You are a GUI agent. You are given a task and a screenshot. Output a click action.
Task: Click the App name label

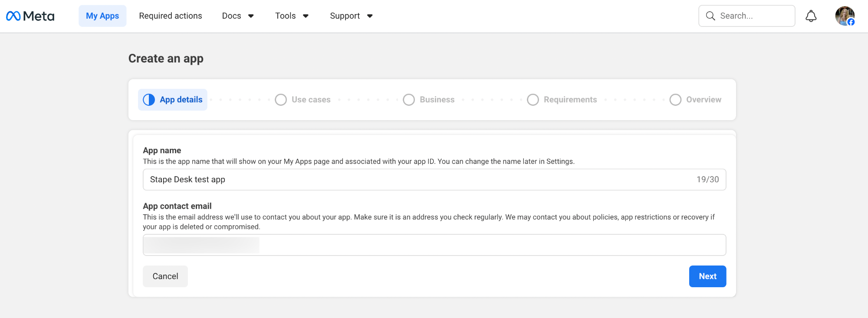[162, 151]
